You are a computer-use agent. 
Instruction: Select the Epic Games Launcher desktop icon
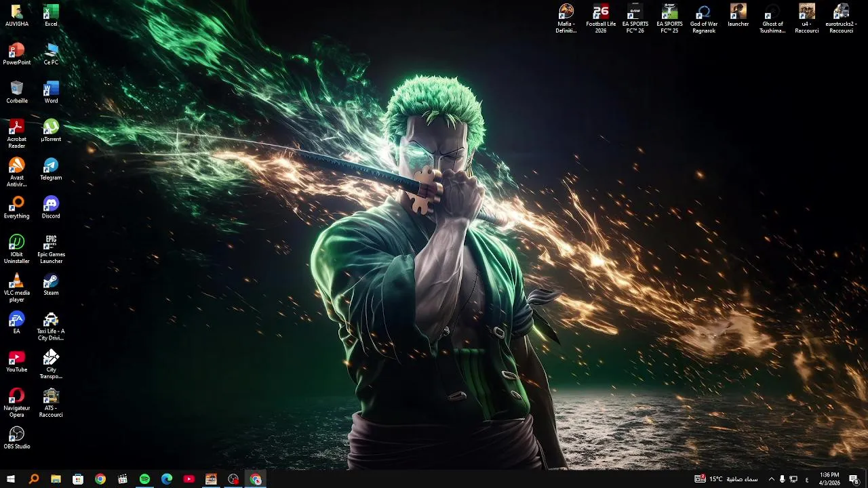pos(51,249)
